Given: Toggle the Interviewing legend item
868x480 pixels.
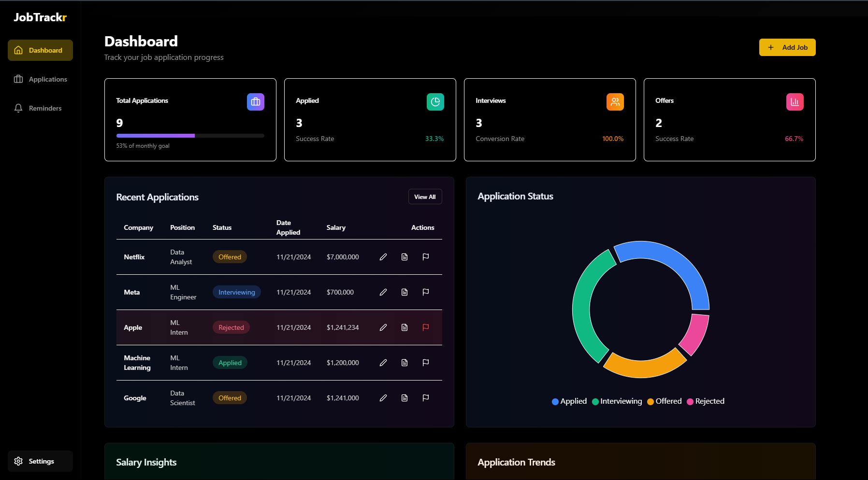Looking at the screenshot, I should [617, 401].
